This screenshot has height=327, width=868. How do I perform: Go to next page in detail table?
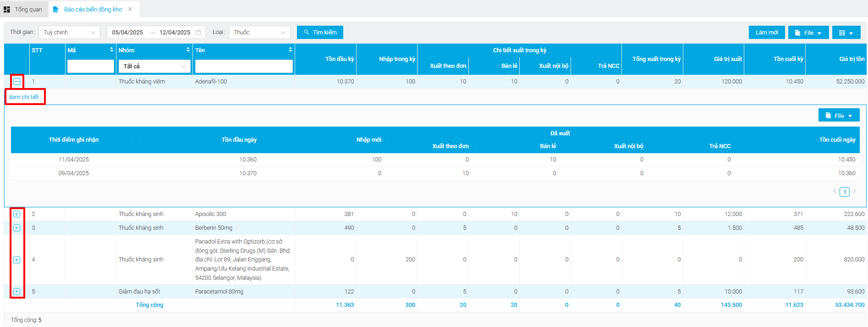coord(854,191)
